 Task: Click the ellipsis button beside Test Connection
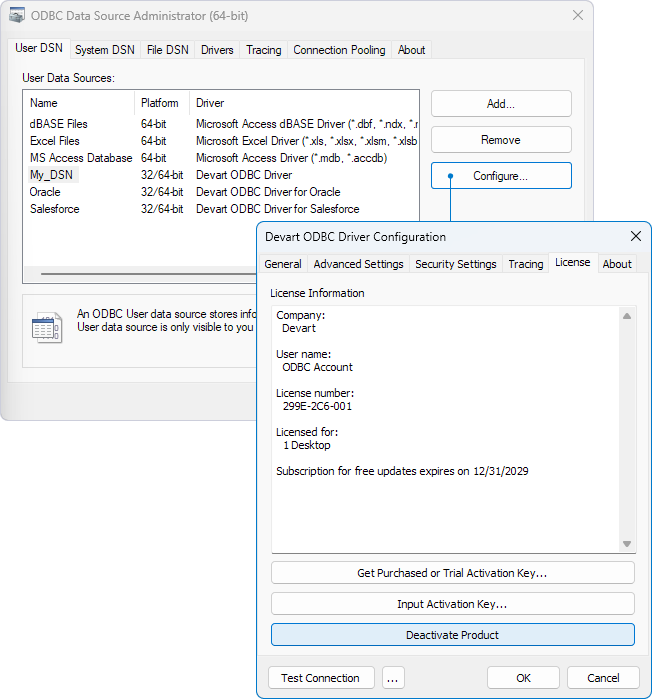click(x=393, y=678)
